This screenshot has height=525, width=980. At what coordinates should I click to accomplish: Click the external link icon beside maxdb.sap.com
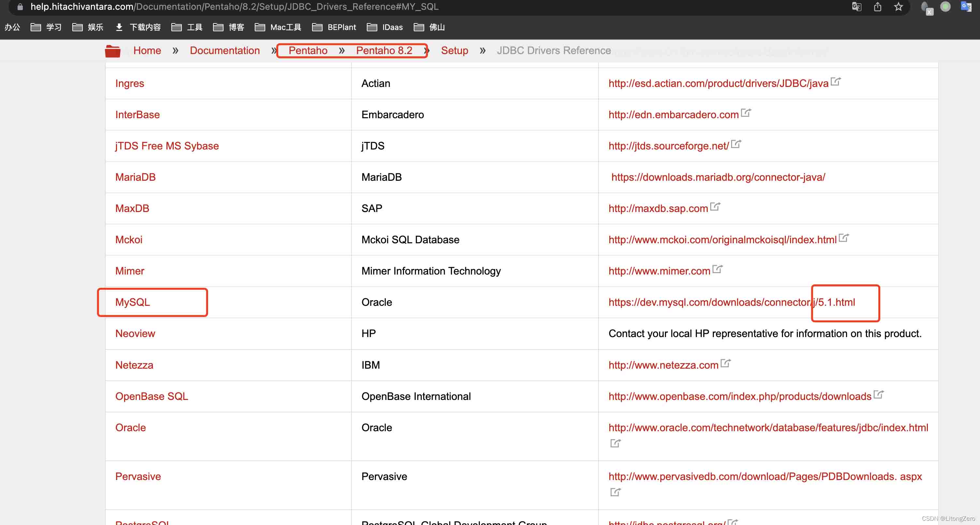(715, 206)
